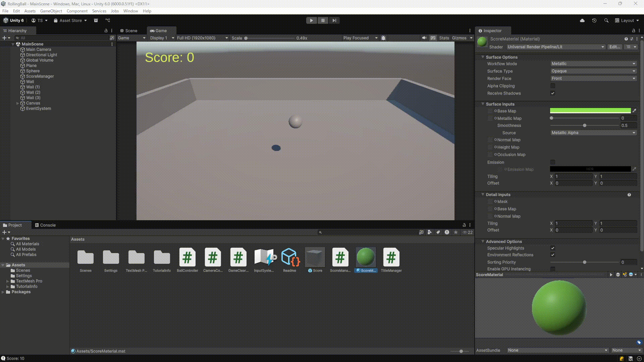Click the global search magnifier icon
The image size is (644, 362).
click(606, 20)
